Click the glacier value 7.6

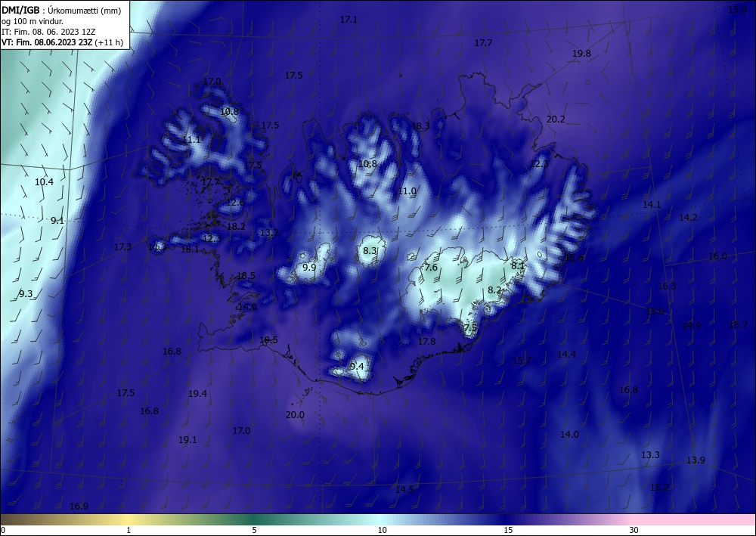tap(431, 268)
